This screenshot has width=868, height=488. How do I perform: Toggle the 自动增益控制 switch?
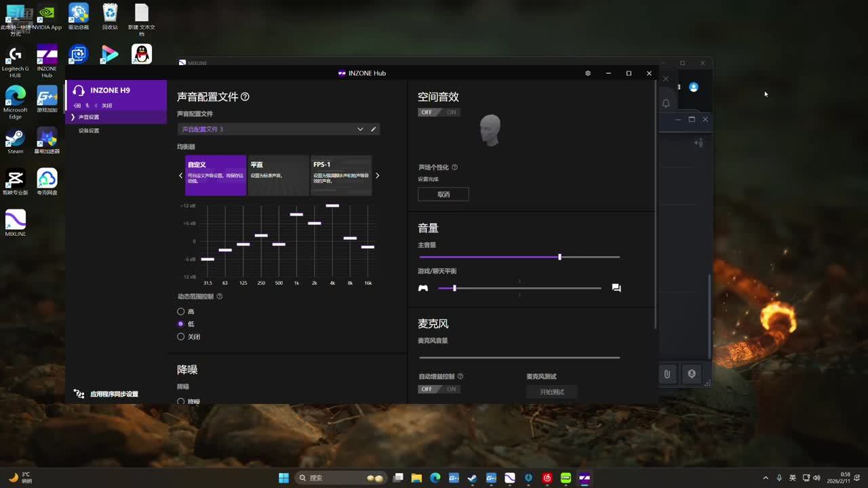click(438, 389)
